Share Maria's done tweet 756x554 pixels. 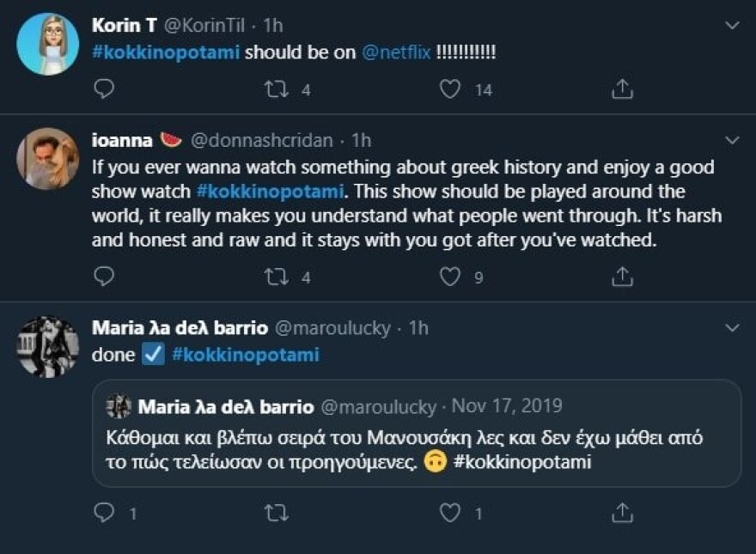[622, 514]
